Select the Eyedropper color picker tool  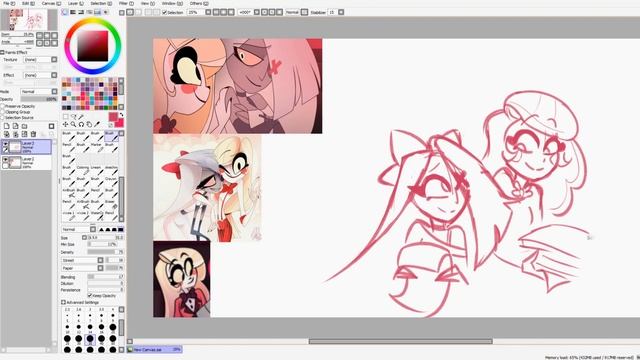[97, 124]
